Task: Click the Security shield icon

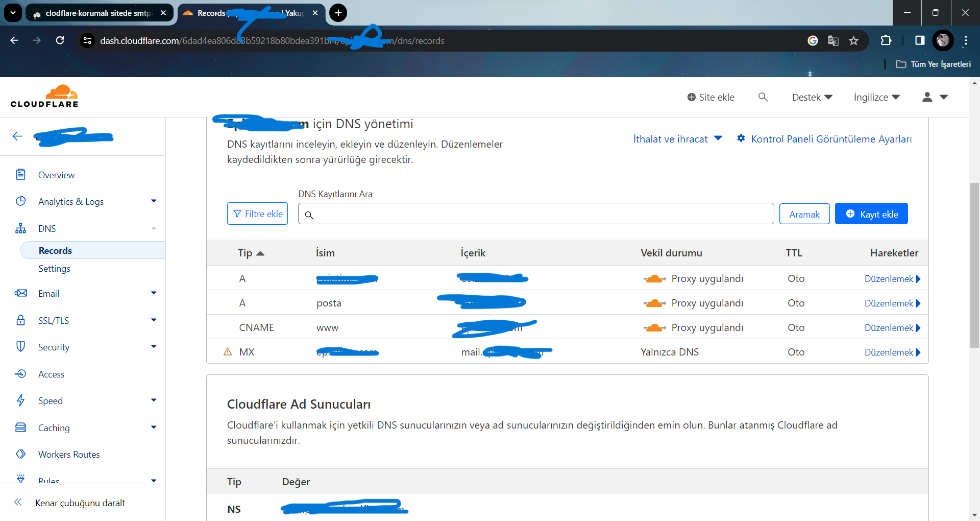Action: click(x=20, y=347)
